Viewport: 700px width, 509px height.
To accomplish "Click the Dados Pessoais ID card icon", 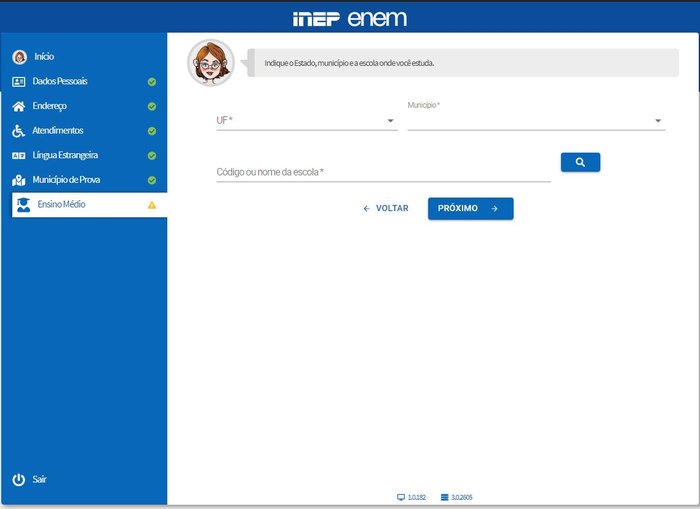I will [18, 82].
